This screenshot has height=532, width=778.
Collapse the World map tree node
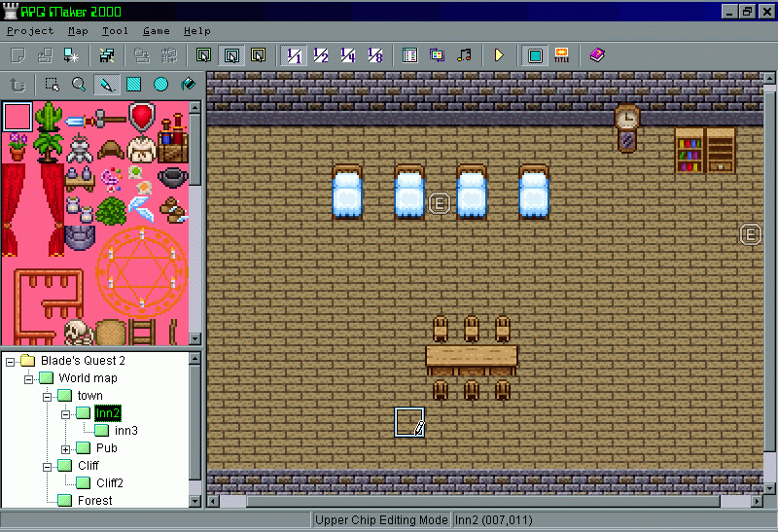tap(28, 379)
